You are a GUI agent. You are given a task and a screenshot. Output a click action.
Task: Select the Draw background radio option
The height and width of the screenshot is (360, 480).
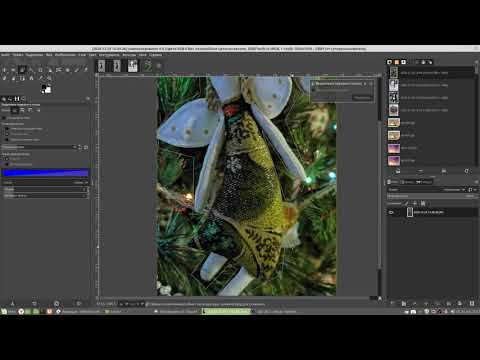[x=7, y=134]
